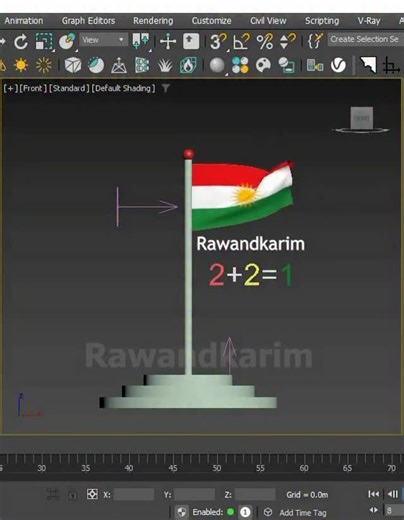Viewport: 404px width, 520px height.
Task: Click the ViewCube in the viewport
Action: click(x=362, y=119)
